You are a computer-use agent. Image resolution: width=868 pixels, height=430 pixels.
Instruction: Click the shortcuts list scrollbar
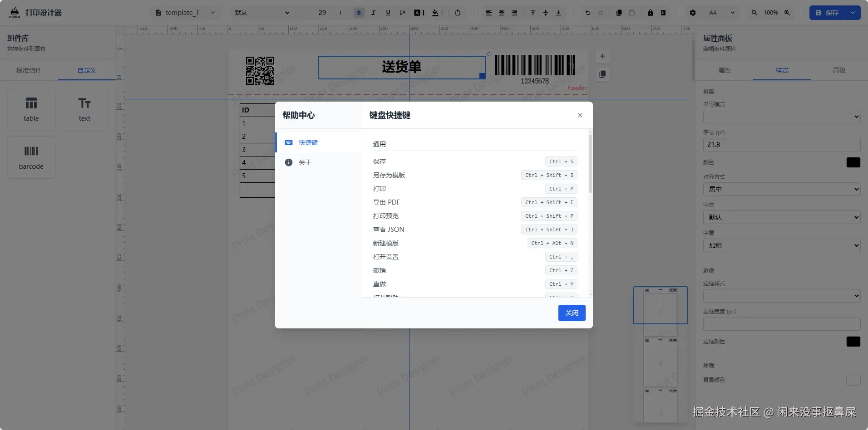coord(591,163)
